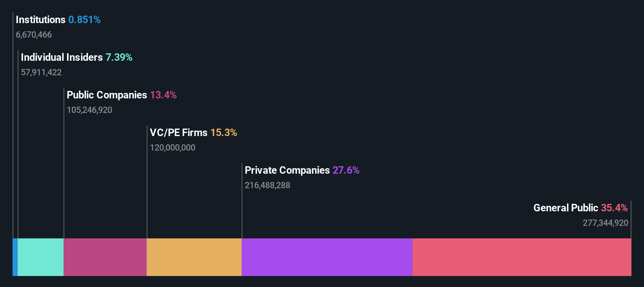Click the 277,344,920 share count
The image size is (644, 287).
pyautogui.click(x=606, y=223)
